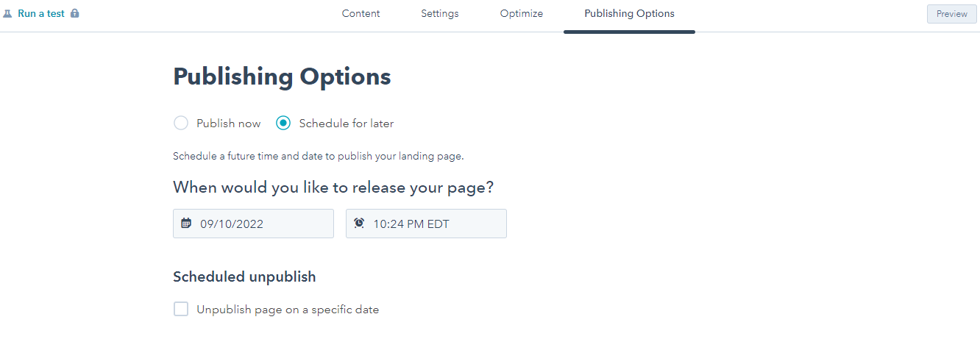Click the Publishing Options page heading
The width and height of the screenshot is (980, 339).
click(282, 77)
